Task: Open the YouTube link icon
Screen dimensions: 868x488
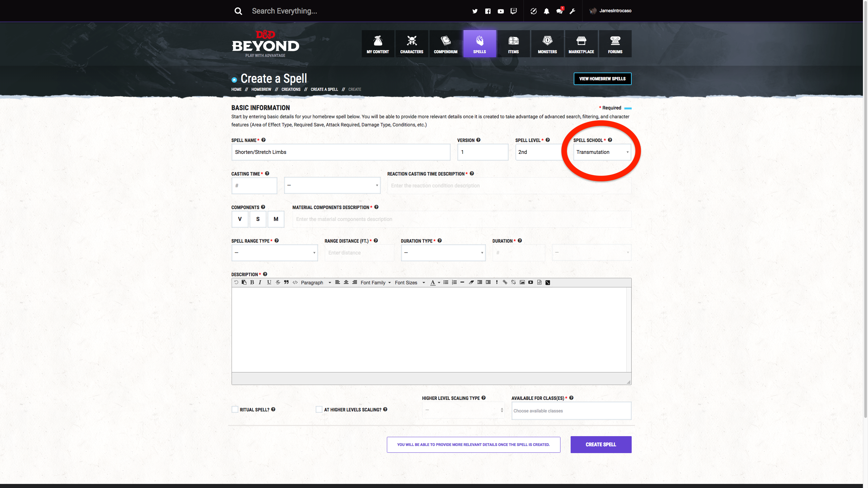Action: tap(500, 11)
